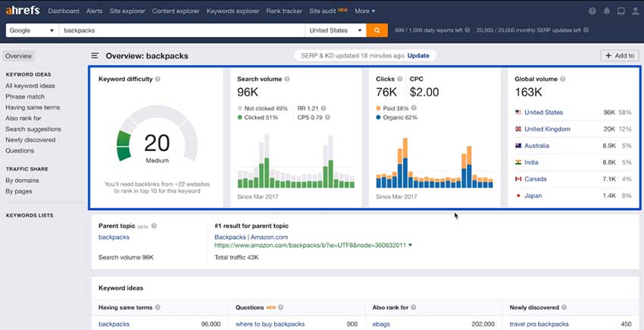The image size is (644, 330).
Task: Click the monitor icon in header
Action: pos(621,11)
